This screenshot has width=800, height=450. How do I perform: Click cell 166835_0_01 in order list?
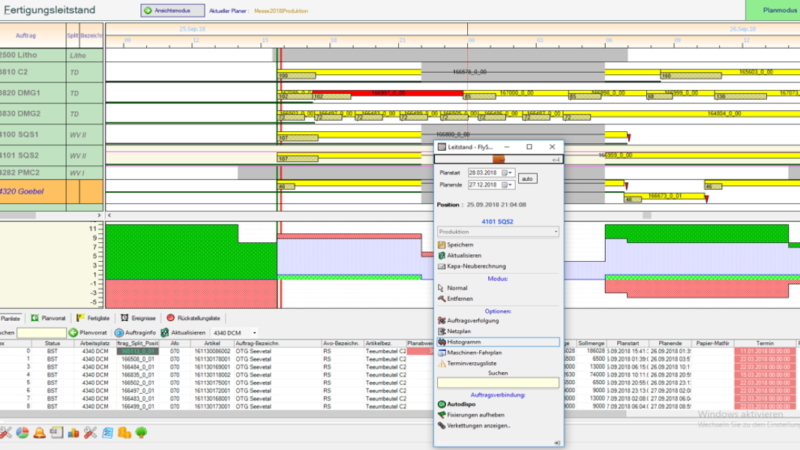138,375
